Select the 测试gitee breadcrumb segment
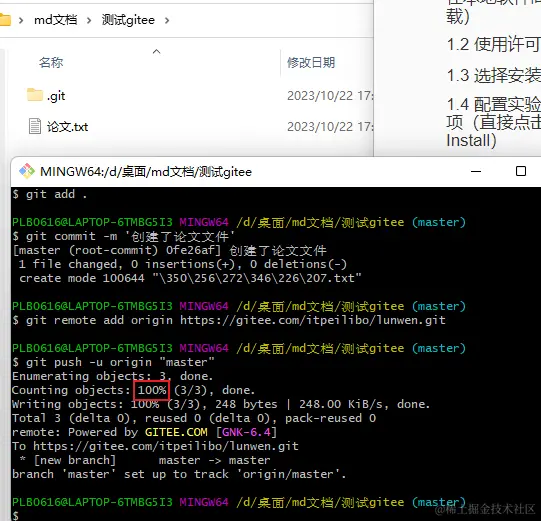 [x=128, y=20]
